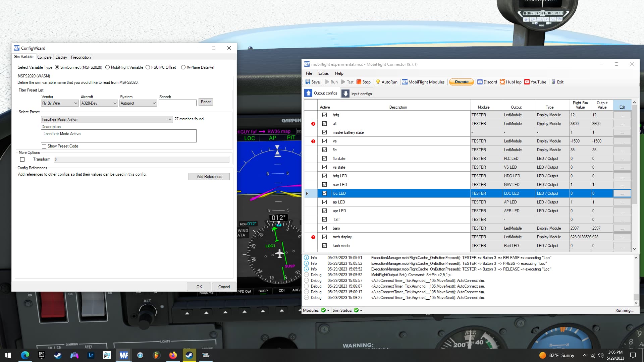This screenshot has width=644, height=362.
Task: Click the preset Search input field
Action: pos(177,103)
